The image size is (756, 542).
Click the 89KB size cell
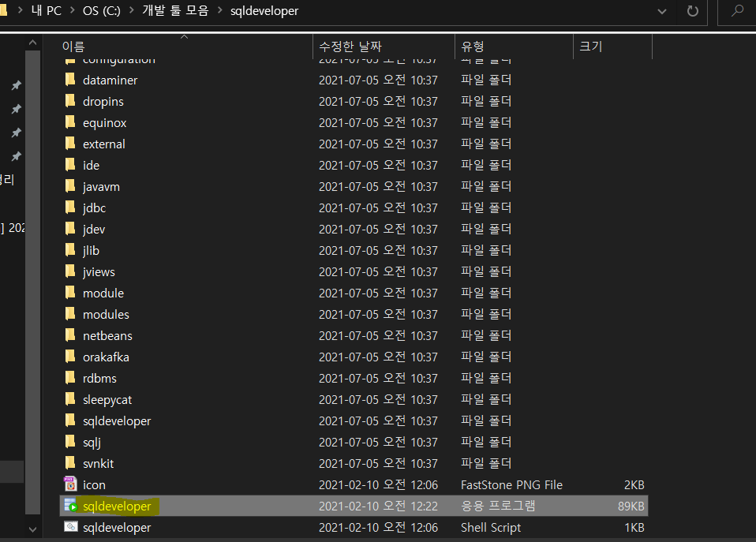[x=631, y=506]
